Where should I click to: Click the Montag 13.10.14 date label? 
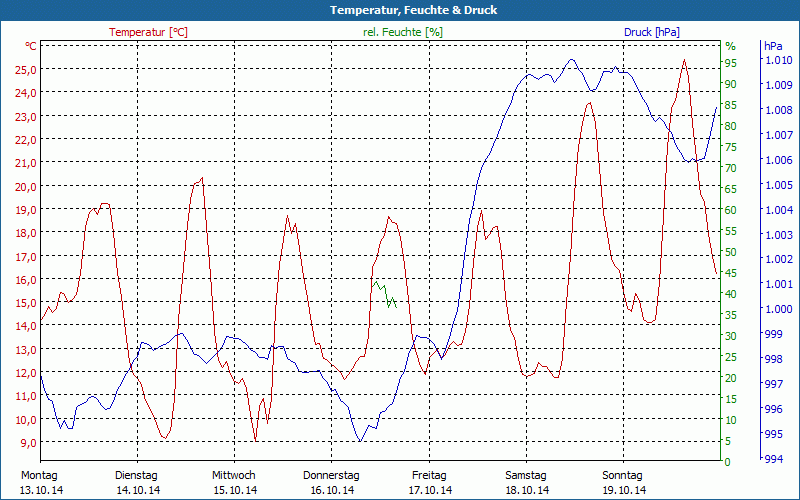[x=40, y=482]
